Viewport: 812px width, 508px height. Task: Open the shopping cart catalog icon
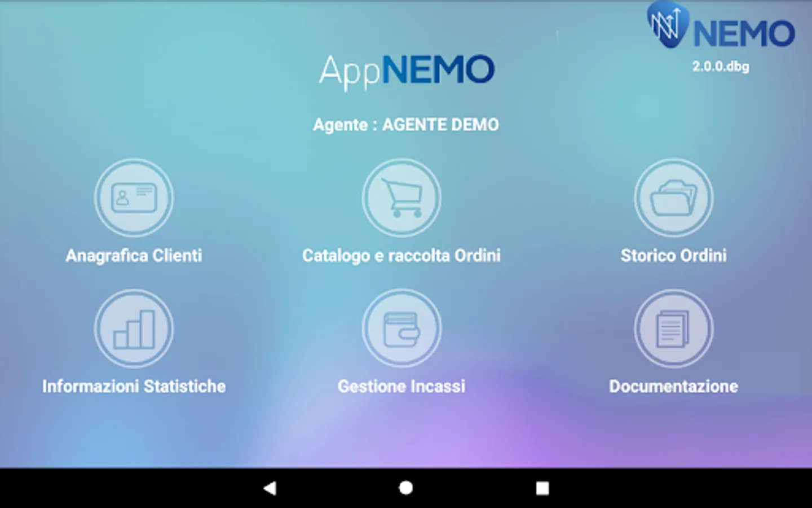[x=401, y=198]
